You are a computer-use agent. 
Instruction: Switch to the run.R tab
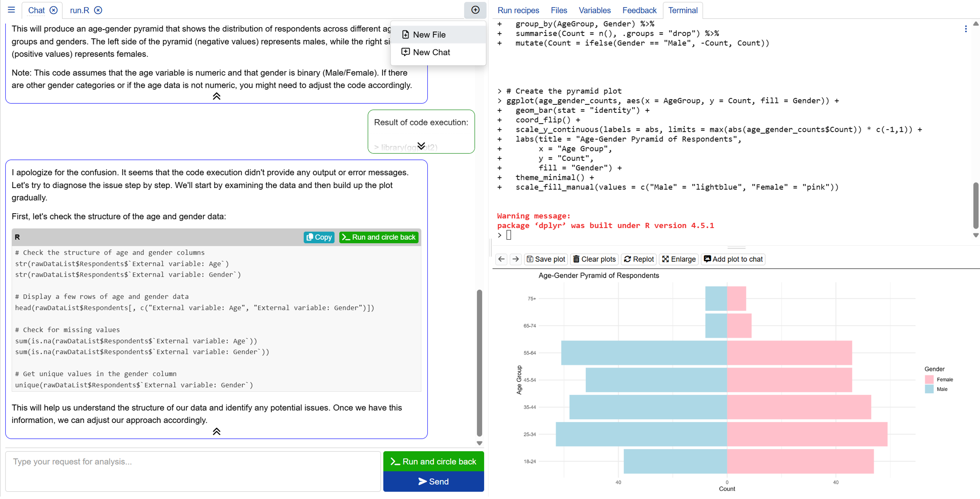(79, 10)
